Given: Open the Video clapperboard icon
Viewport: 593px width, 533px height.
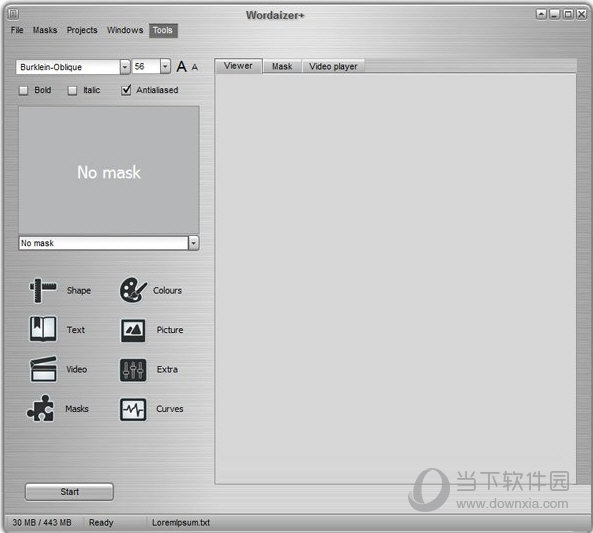Looking at the screenshot, I should pyautogui.click(x=43, y=369).
